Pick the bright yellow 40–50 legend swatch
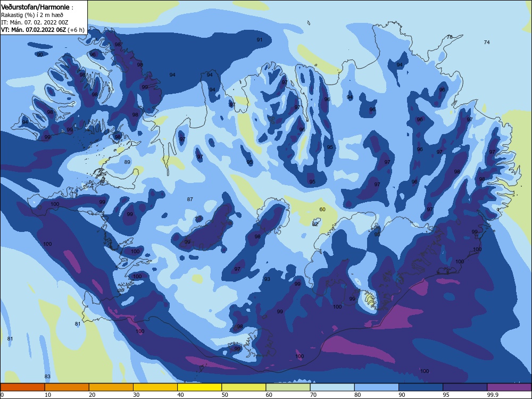532x399 pixels. click(199, 387)
